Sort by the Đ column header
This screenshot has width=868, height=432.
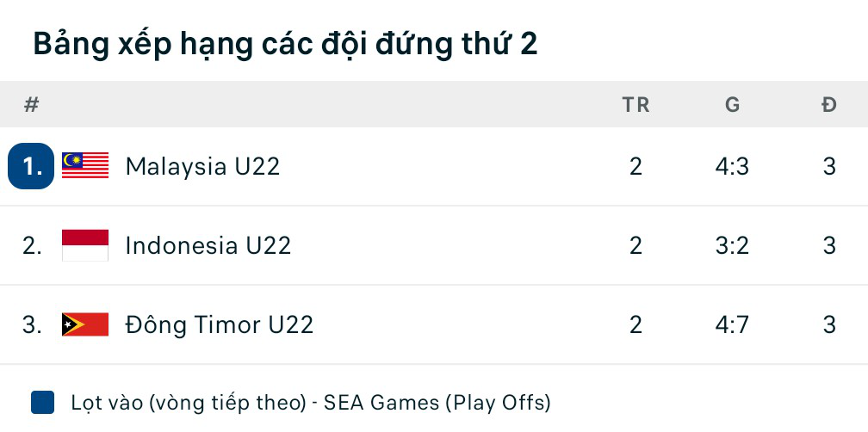[x=829, y=105]
